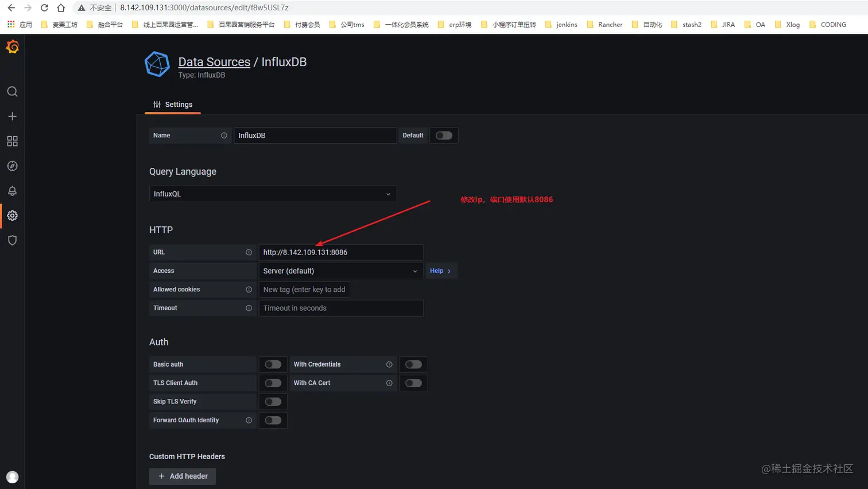Click the Timeout in seconds input field
This screenshot has width=868, height=489.
[341, 308]
